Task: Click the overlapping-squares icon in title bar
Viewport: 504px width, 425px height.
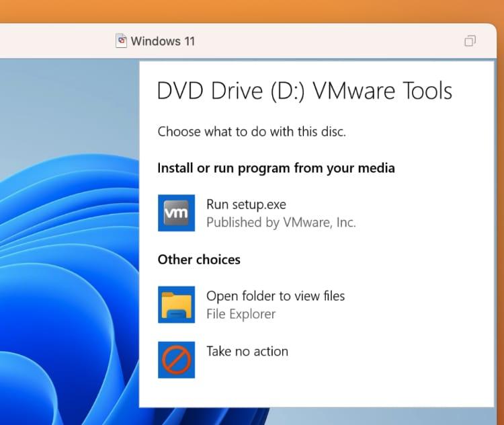Action: pyautogui.click(x=470, y=41)
